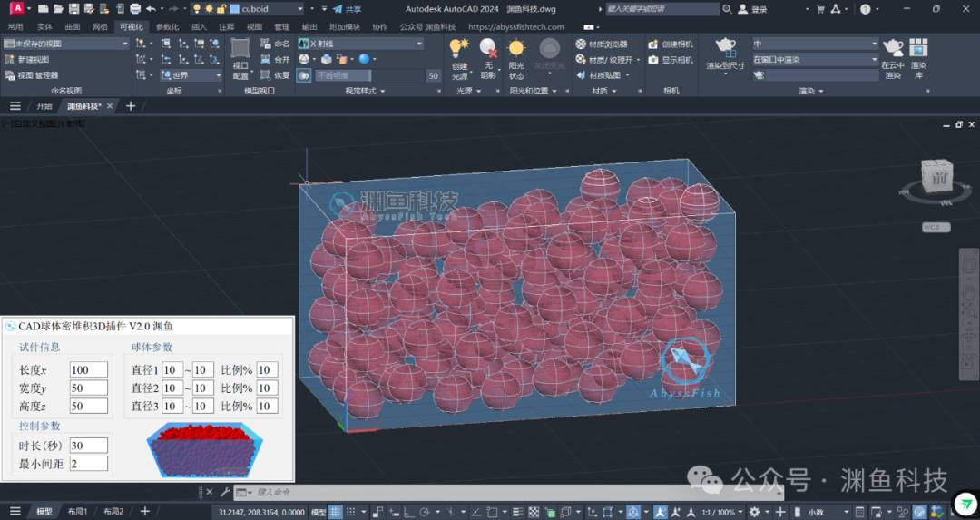Open the Materials Browser (材质浏览器)
The height and width of the screenshot is (520, 980).
(602, 44)
